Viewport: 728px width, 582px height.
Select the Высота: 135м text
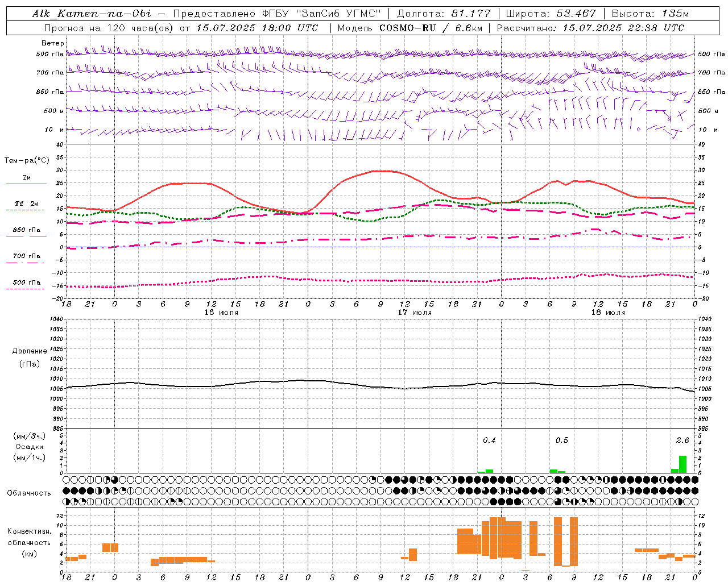(650, 14)
